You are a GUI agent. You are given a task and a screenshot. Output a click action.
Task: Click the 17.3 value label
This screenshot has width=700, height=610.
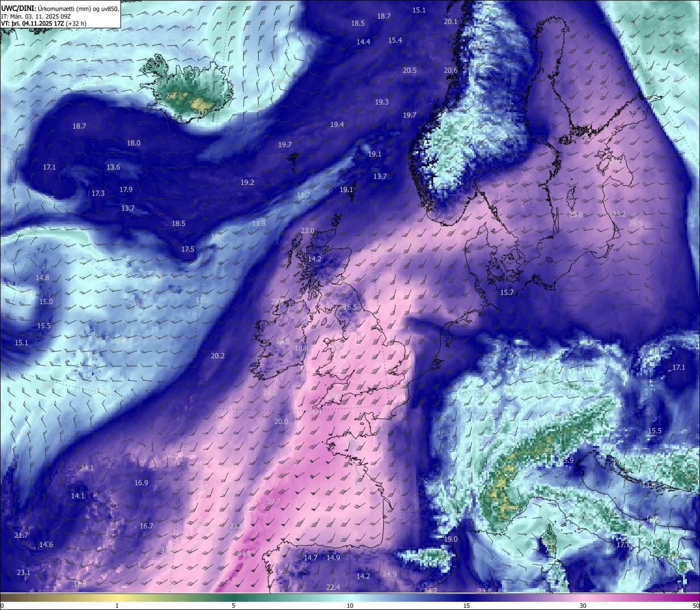(x=98, y=194)
